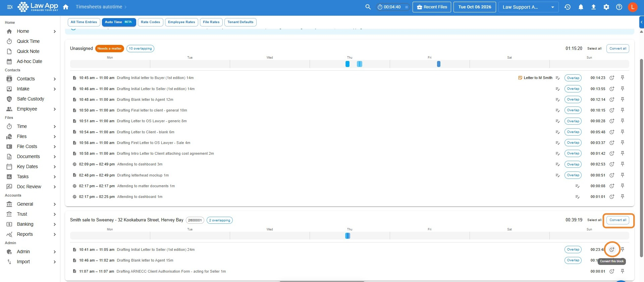Click the search magnifier icon in top bar

click(368, 7)
